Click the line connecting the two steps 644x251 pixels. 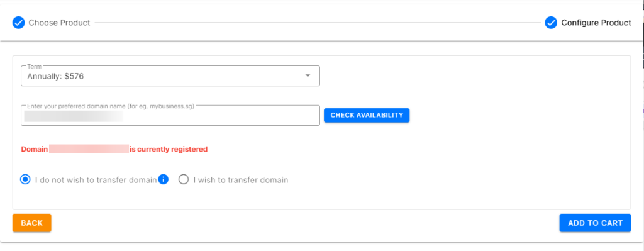pos(318,23)
